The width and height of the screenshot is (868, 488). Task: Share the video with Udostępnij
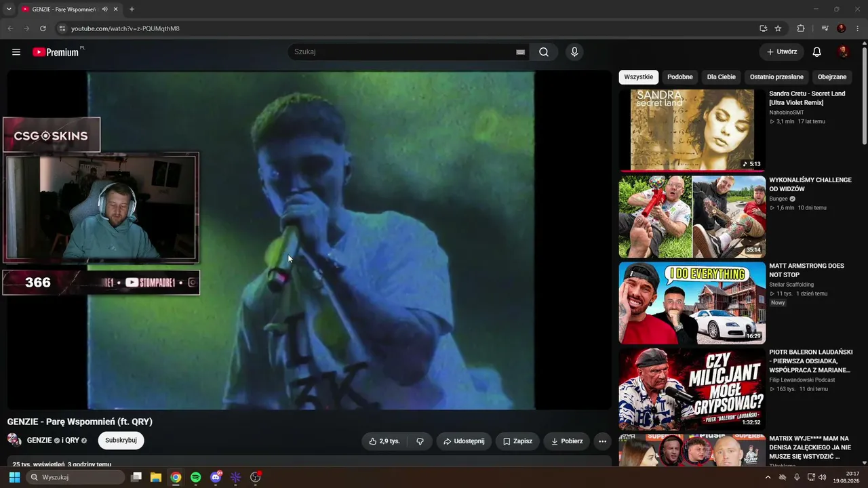pos(464,441)
